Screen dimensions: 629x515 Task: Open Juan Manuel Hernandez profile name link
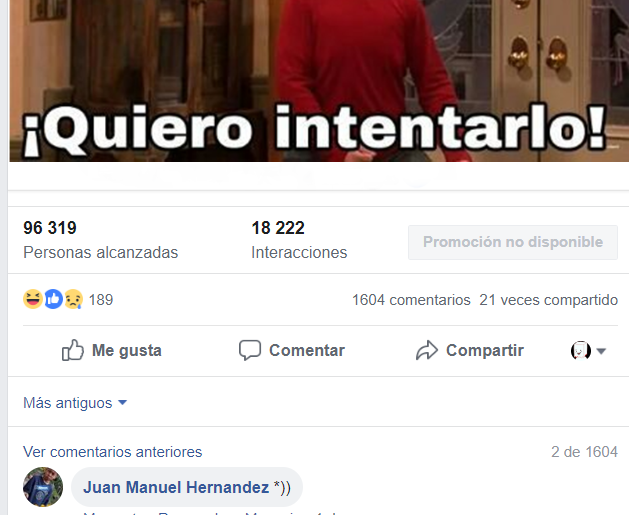pos(176,487)
